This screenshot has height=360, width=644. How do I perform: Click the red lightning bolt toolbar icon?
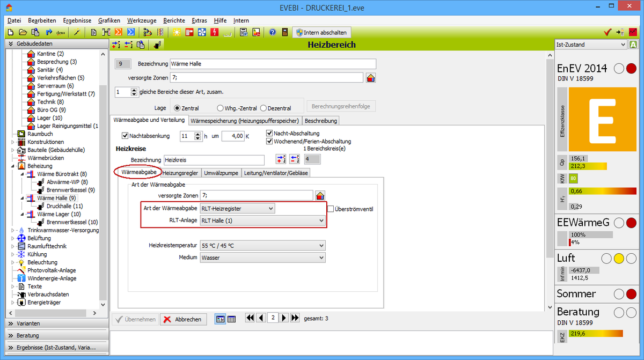point(215,32)
